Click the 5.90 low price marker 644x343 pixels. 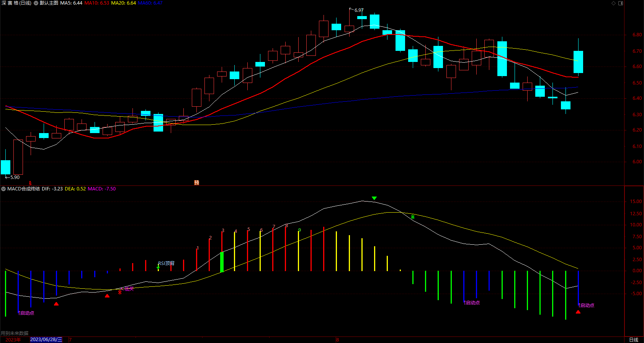pyautogui.click(x=15, y=177)
